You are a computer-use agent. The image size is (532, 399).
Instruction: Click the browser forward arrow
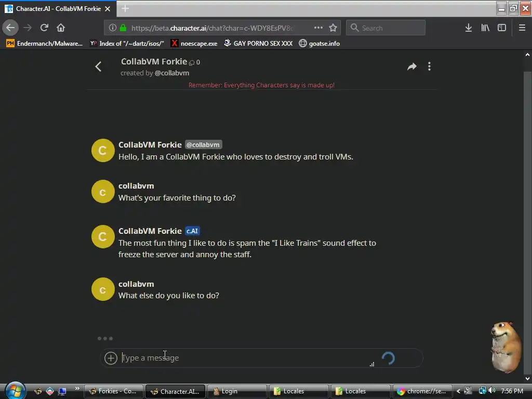(x=28, y=28)
